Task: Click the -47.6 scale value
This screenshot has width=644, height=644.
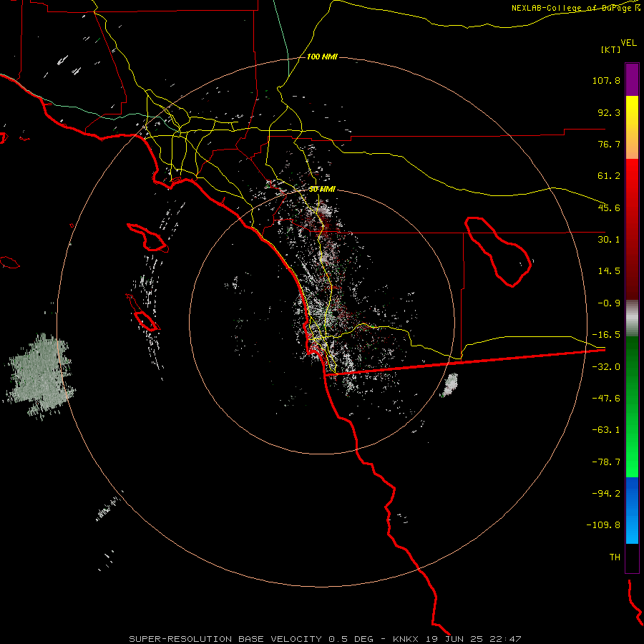Action: tap(606, 399)
